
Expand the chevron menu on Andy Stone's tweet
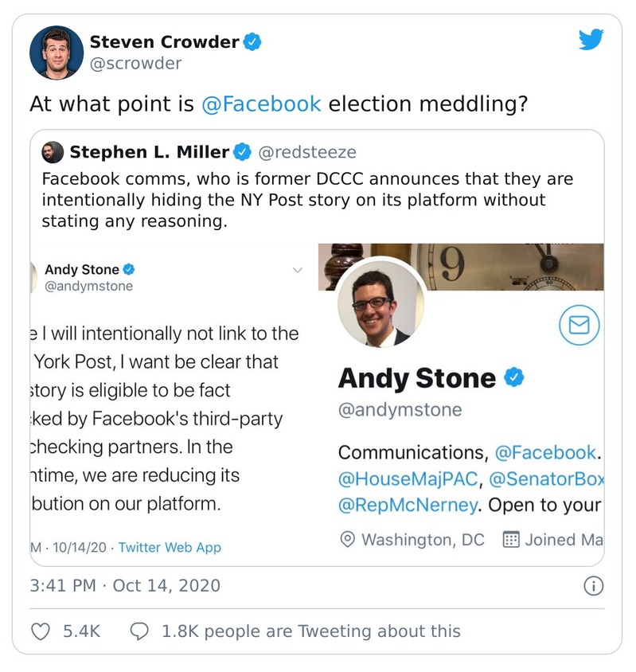click(298, 271)
